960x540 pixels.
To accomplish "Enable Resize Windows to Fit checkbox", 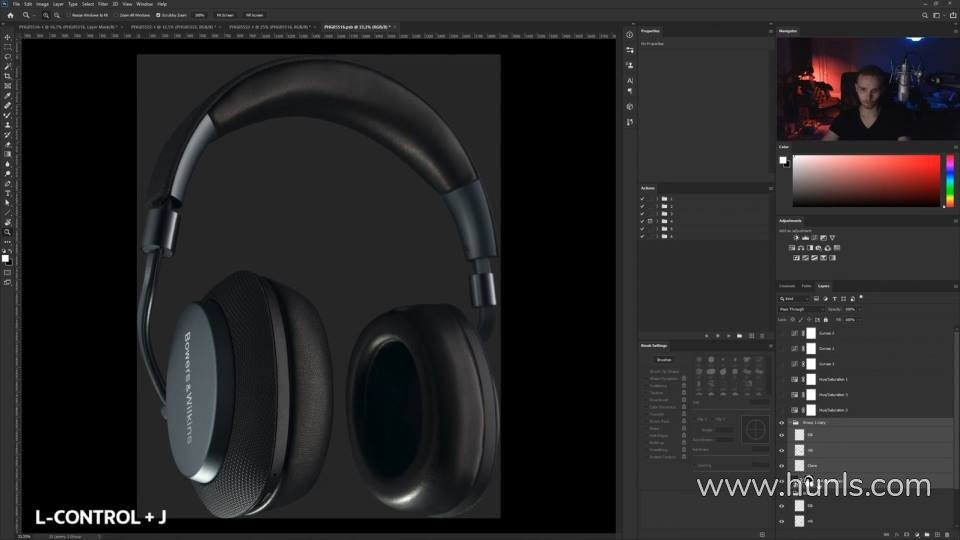I will tap(69, 15).
